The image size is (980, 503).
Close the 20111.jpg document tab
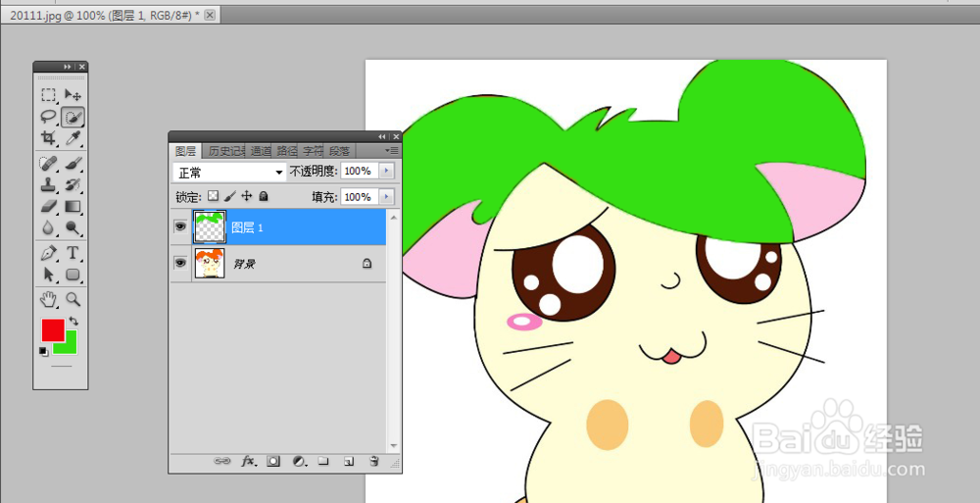pyautogui.click(x=210, y=15)
